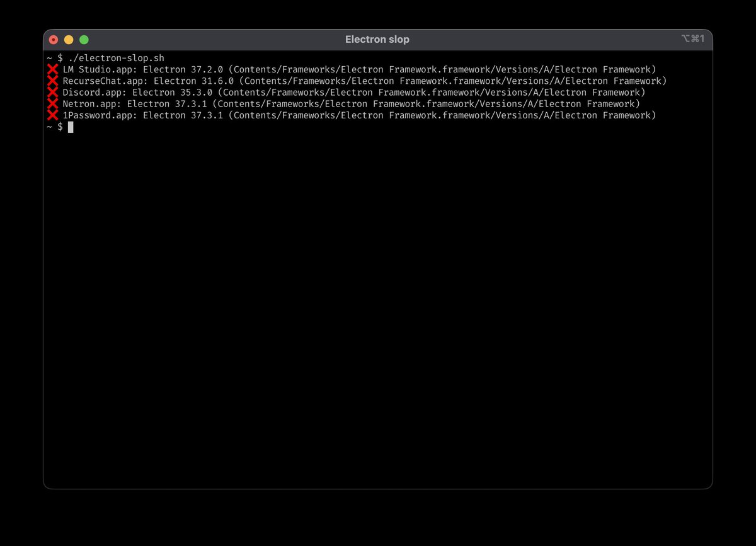The image size is (756, 546).
Task: Close the Electron slop terminal window
Action: pos(54,40)
